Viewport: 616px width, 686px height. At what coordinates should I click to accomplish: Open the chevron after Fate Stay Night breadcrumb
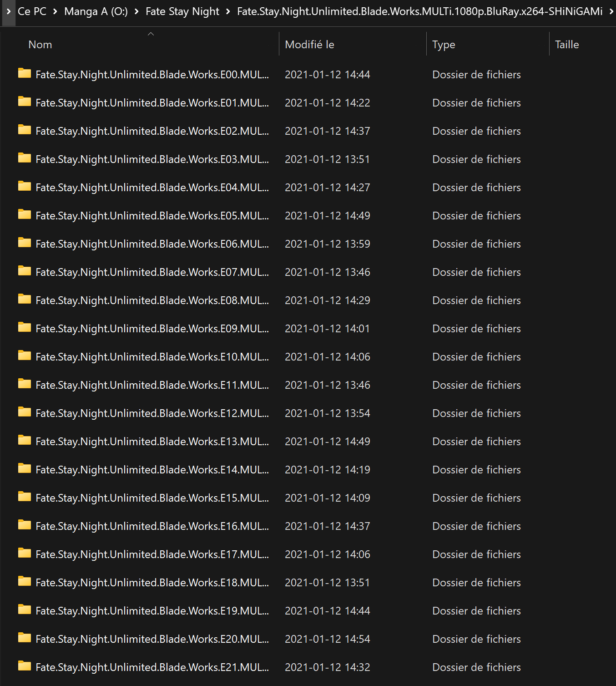coord(228,11)
